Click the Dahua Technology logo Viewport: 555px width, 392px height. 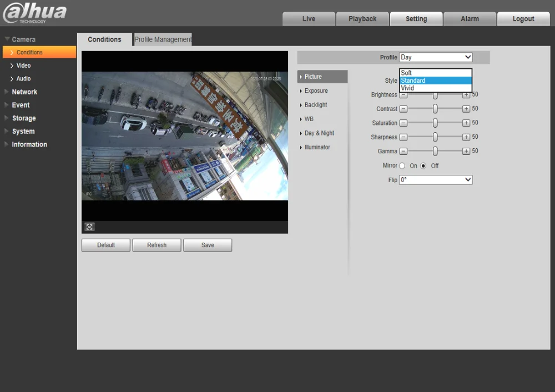(x=34, y=13)
